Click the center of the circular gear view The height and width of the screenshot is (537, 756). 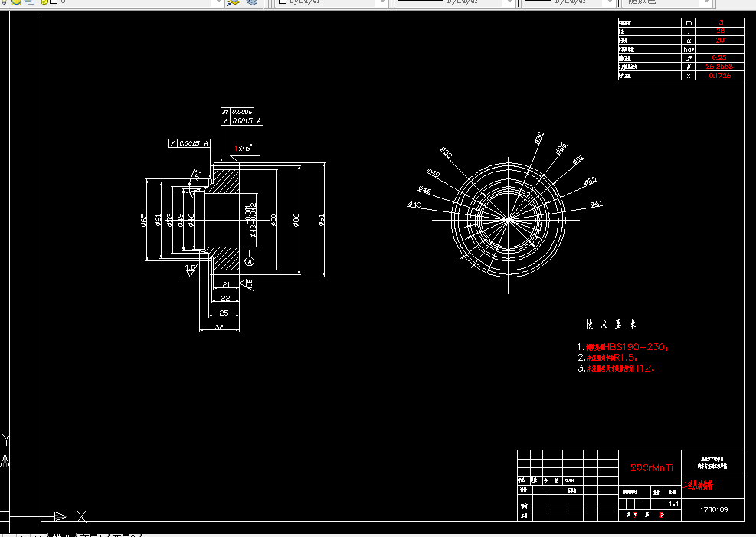click(x=508, y=220)
